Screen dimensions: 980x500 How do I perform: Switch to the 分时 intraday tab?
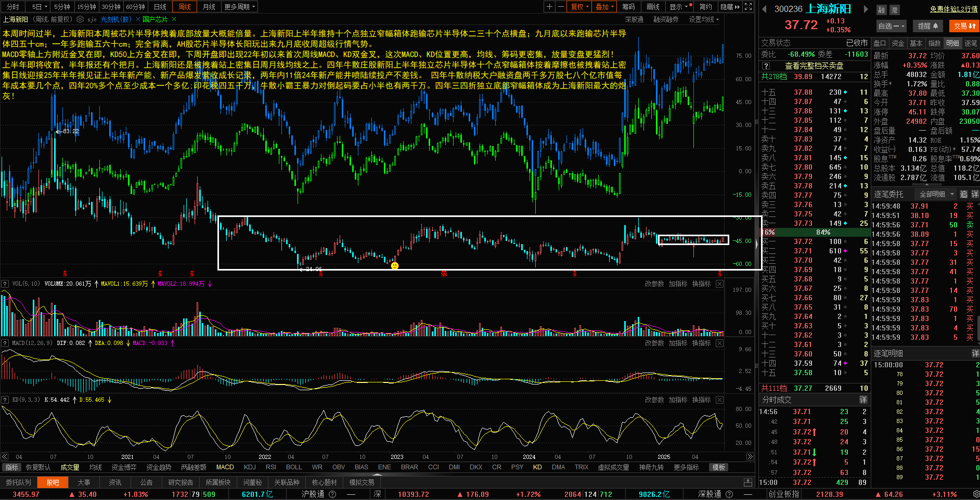point(13,7)
